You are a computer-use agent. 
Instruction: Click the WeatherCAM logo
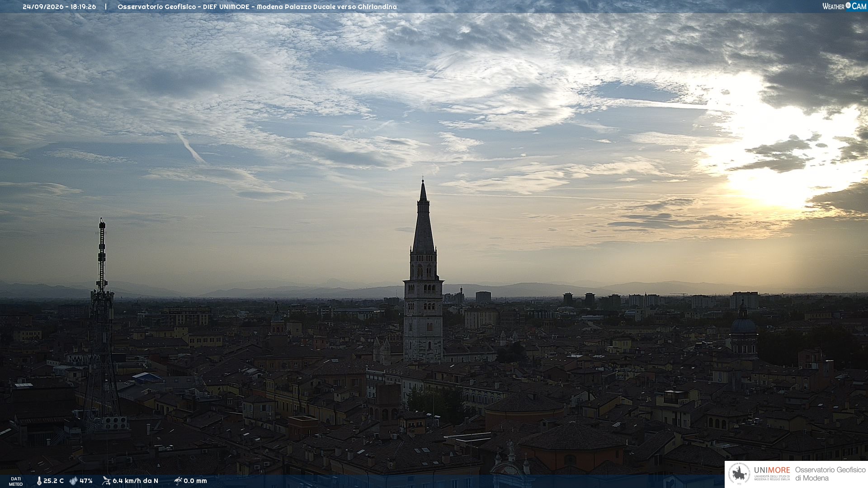tap(844, 6)
